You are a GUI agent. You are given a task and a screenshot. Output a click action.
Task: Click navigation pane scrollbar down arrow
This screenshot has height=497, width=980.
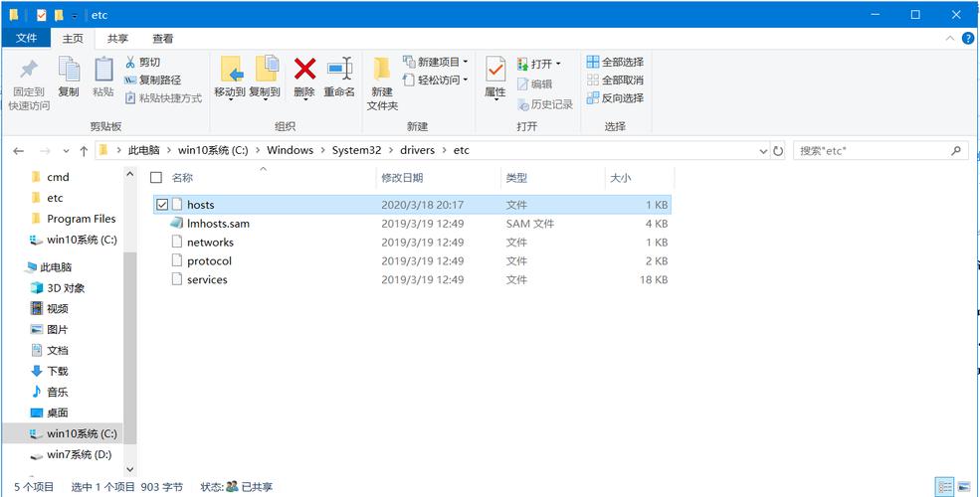(130, 468)
